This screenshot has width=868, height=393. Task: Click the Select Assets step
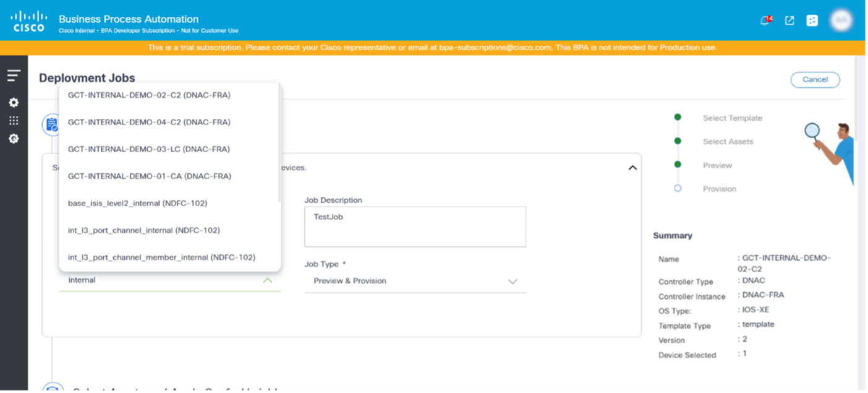pos(728,142)
